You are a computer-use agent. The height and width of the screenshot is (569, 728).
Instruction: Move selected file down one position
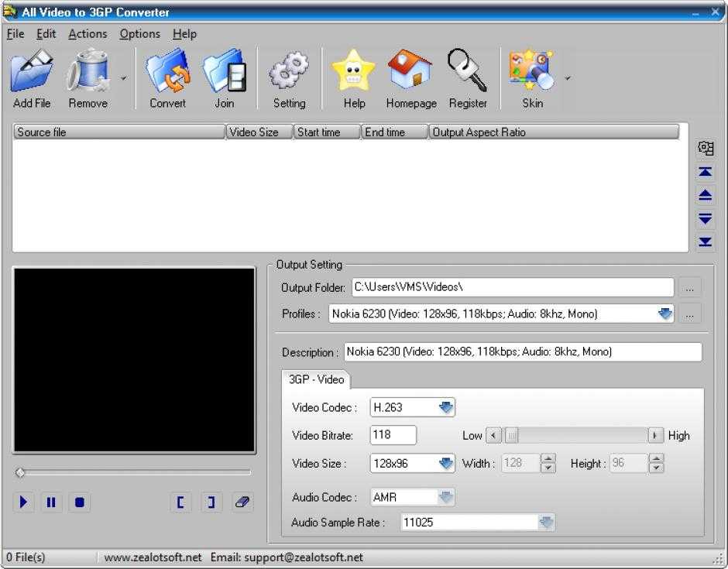(706, 218)
